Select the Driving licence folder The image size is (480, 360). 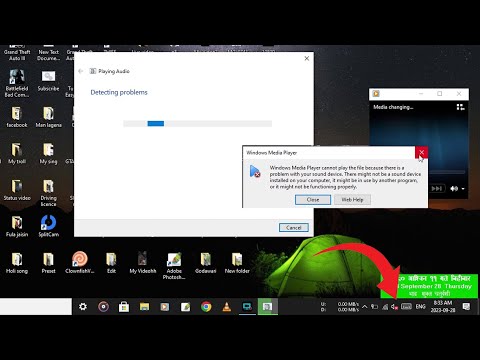(x=48, y=193)
